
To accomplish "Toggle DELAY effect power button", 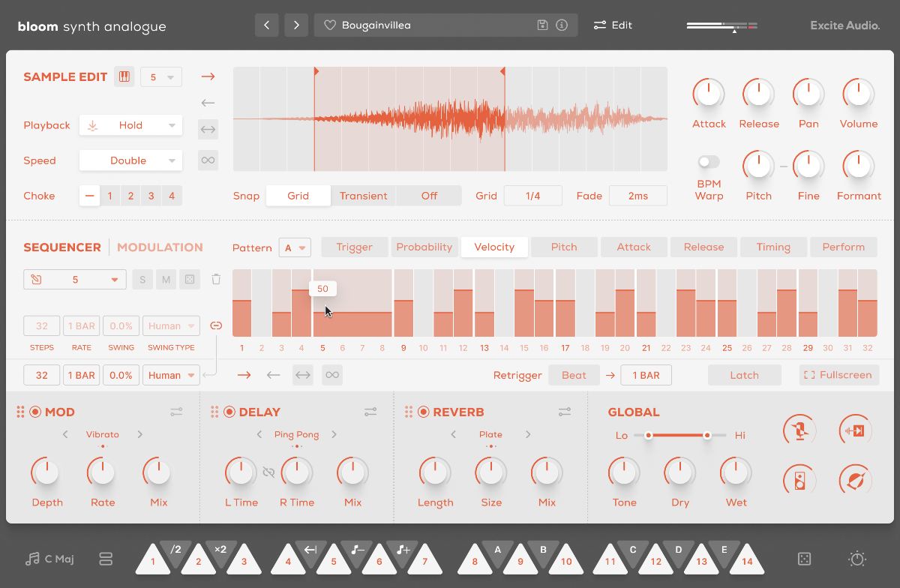I will pos(229,412).
